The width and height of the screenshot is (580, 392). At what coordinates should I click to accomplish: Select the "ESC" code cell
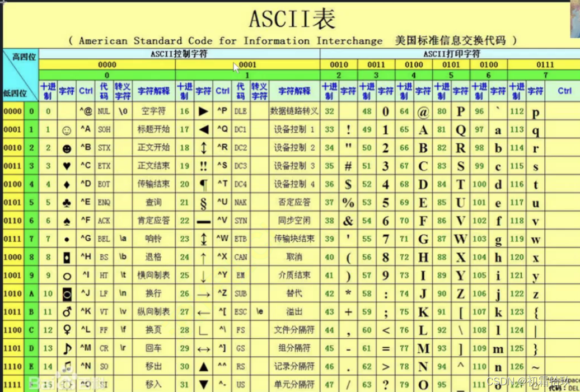[x=240, y=312]
